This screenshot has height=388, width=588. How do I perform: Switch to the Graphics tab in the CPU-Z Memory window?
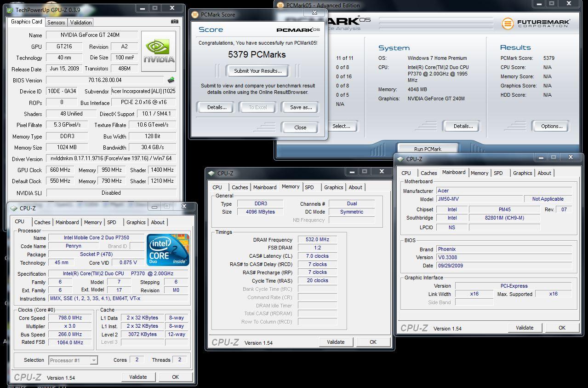333,187
